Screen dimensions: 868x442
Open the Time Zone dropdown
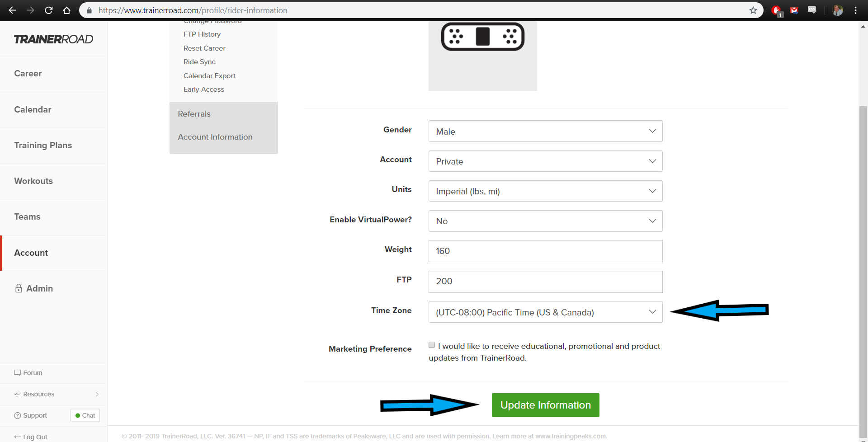(x=545, y=312)
